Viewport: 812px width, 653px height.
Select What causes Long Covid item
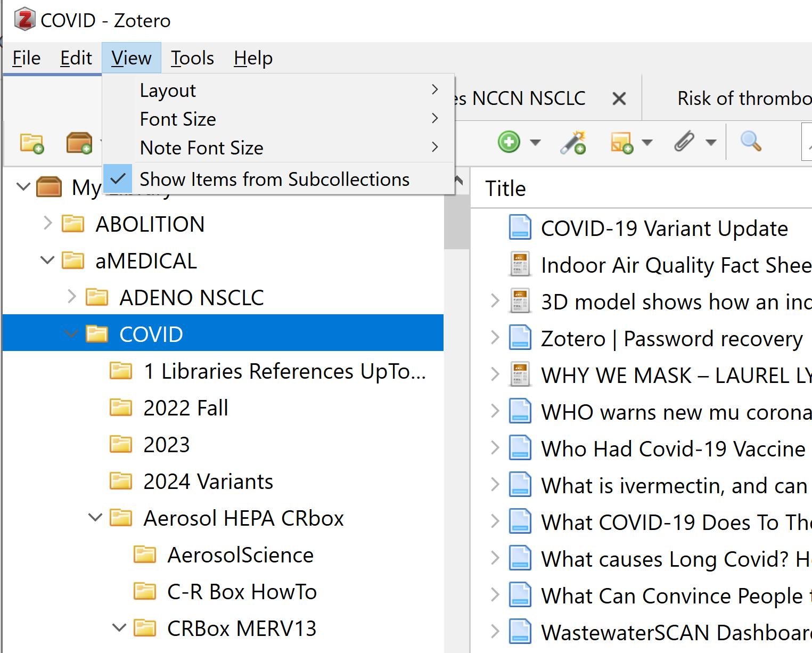click(x=642, y=559)
